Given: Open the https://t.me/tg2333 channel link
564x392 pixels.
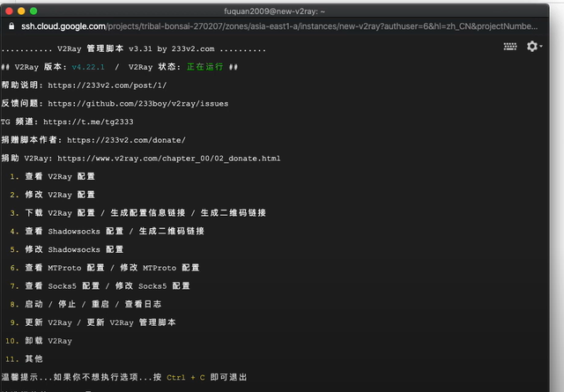Looking at the screenshot, I should pyautogui.click(x=88, y=122).
